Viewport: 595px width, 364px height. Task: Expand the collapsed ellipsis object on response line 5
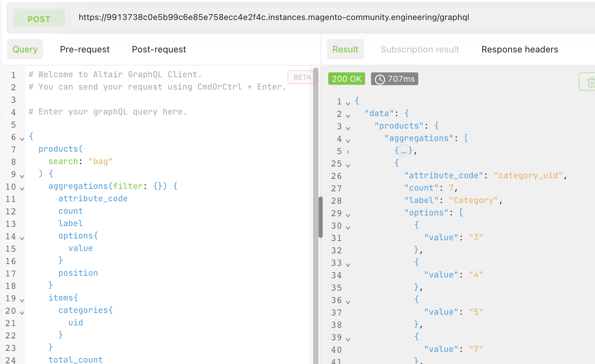403,151
